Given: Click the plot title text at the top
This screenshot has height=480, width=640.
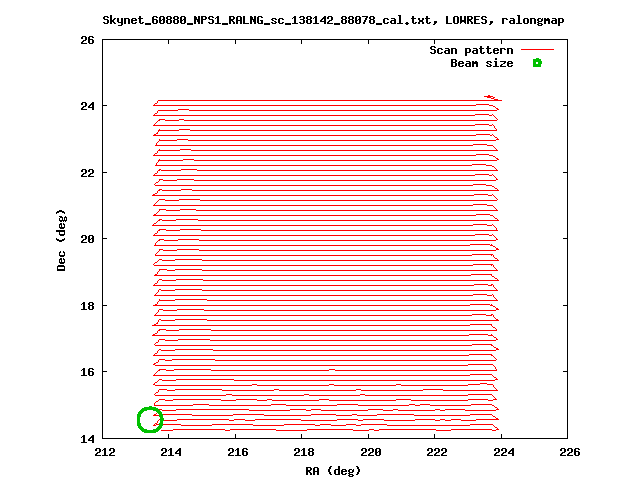Looking at the screenshot, I should coord(333,20).
